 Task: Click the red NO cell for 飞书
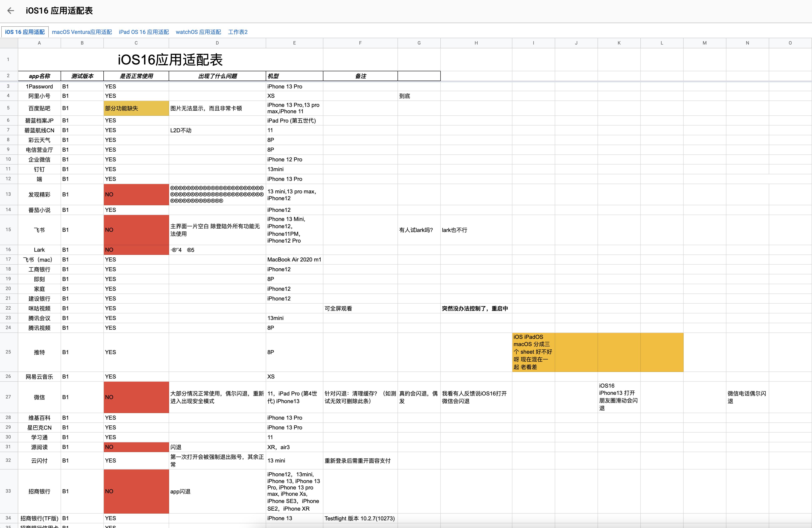pyautogui.click(x=136, y=230)
